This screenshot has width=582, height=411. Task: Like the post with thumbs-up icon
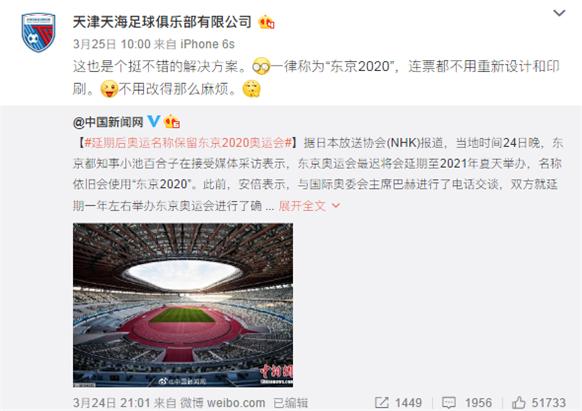coord(519,402)
